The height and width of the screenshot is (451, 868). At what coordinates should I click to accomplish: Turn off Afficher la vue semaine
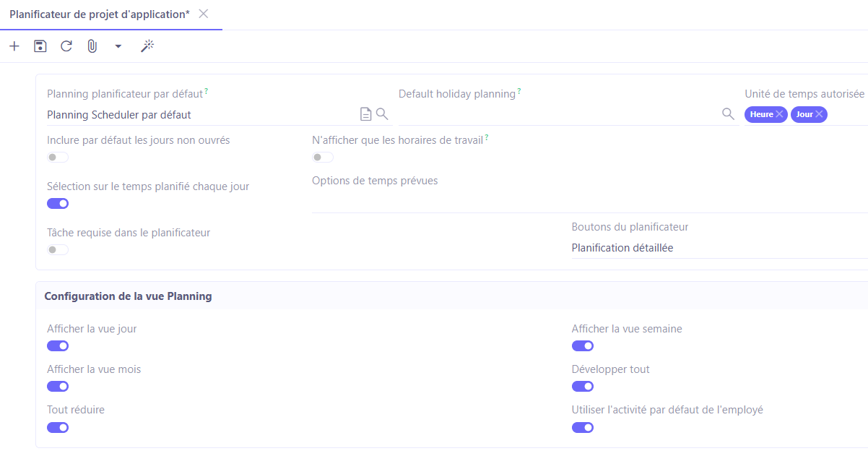pos(583,346)
